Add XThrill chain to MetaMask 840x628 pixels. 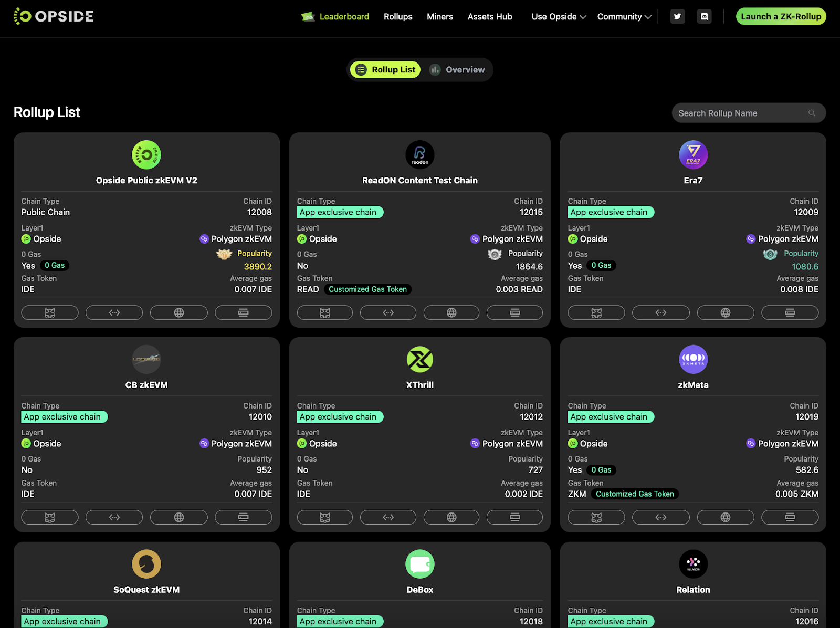(325, 517)
